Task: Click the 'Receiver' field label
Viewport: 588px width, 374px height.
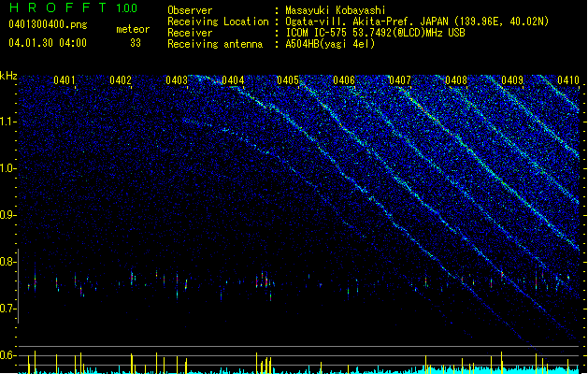Action: (x=190, y=33)
